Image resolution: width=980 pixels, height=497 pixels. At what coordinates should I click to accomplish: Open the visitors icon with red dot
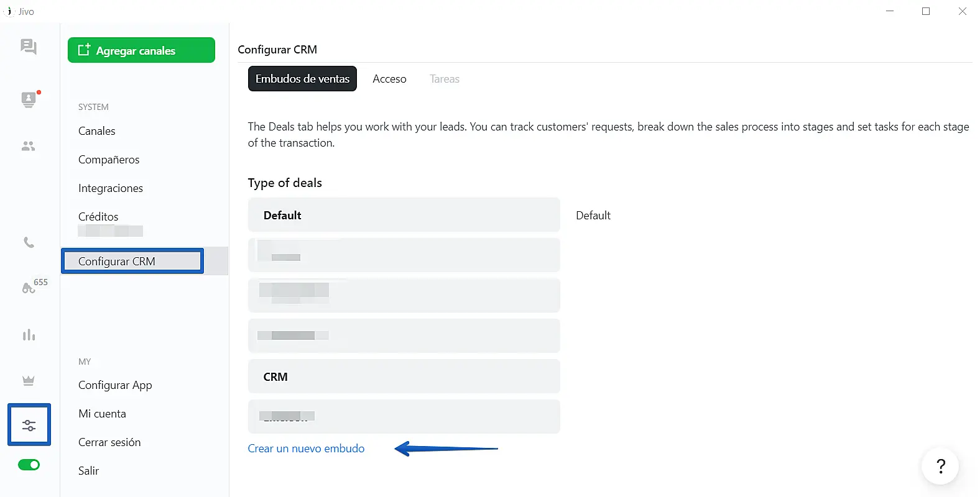point(29,99)
